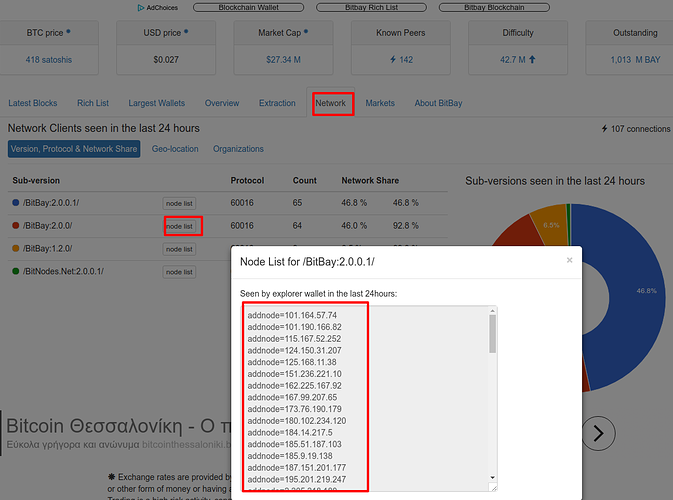Switch to the Extraction tab
This screenshot has width=673, height=500.
point(277,103)
